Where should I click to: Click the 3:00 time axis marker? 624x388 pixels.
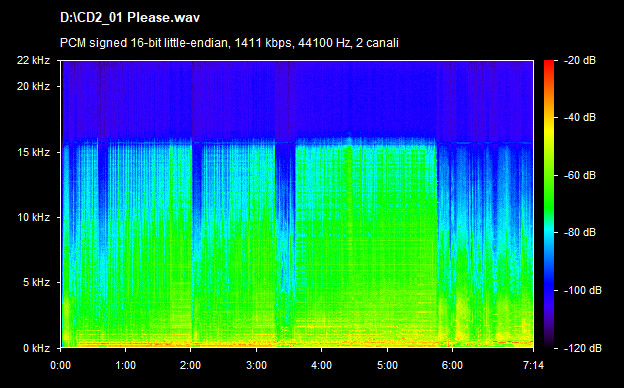coord(256,365)
